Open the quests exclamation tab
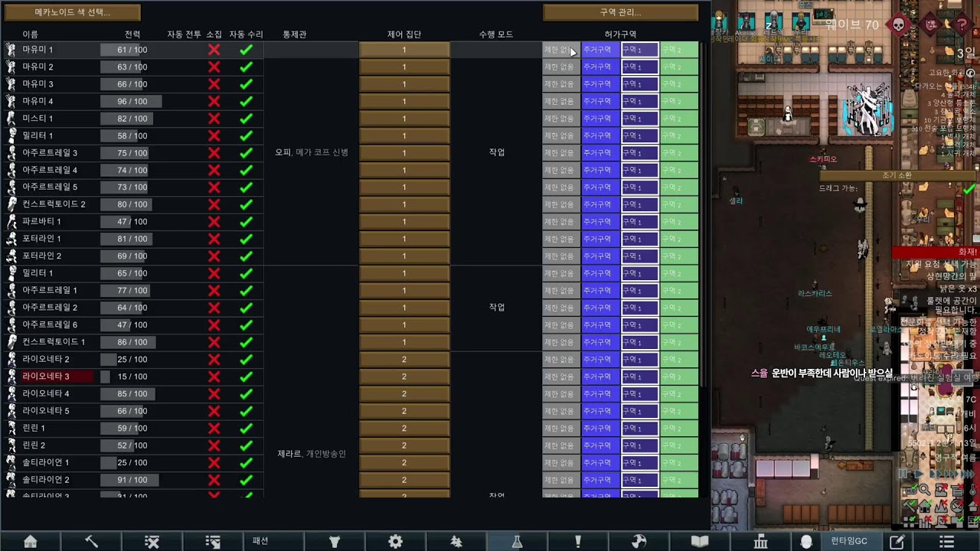Image resolution: width=980 pixels, height=551 pixels. (578, 541)
